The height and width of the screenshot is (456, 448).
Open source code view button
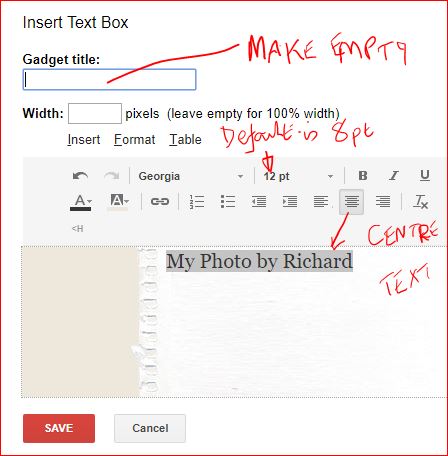click(78, 229)
